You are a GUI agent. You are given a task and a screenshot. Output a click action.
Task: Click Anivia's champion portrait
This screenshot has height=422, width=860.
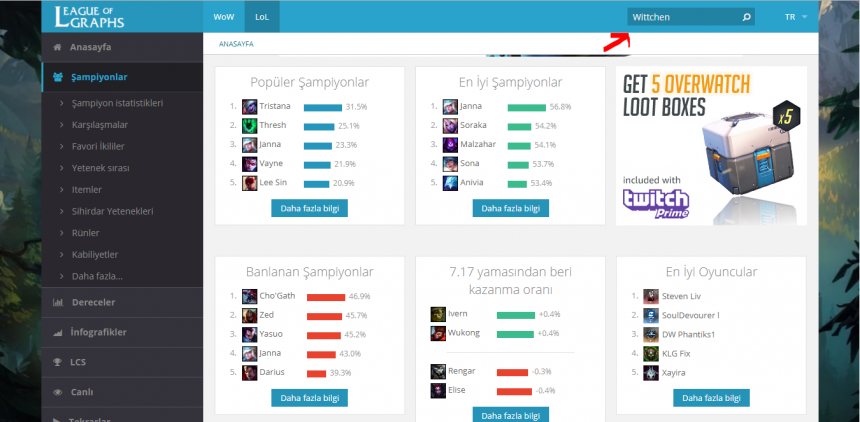coord(450,183)
